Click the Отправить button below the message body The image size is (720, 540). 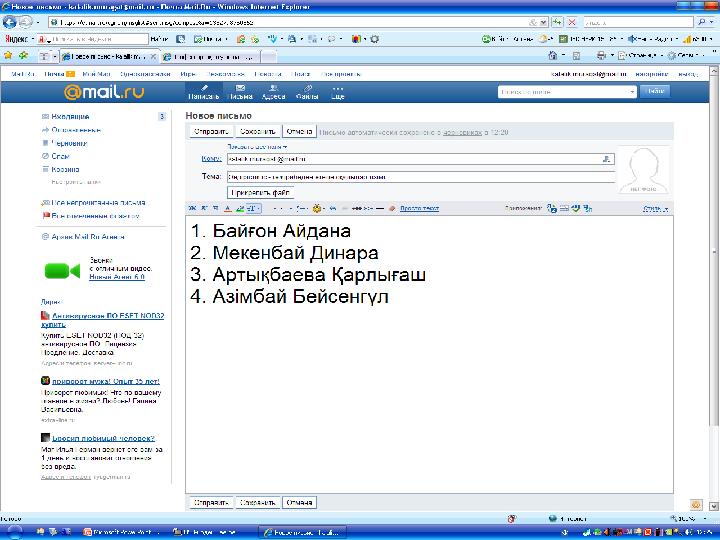[211, 502]
